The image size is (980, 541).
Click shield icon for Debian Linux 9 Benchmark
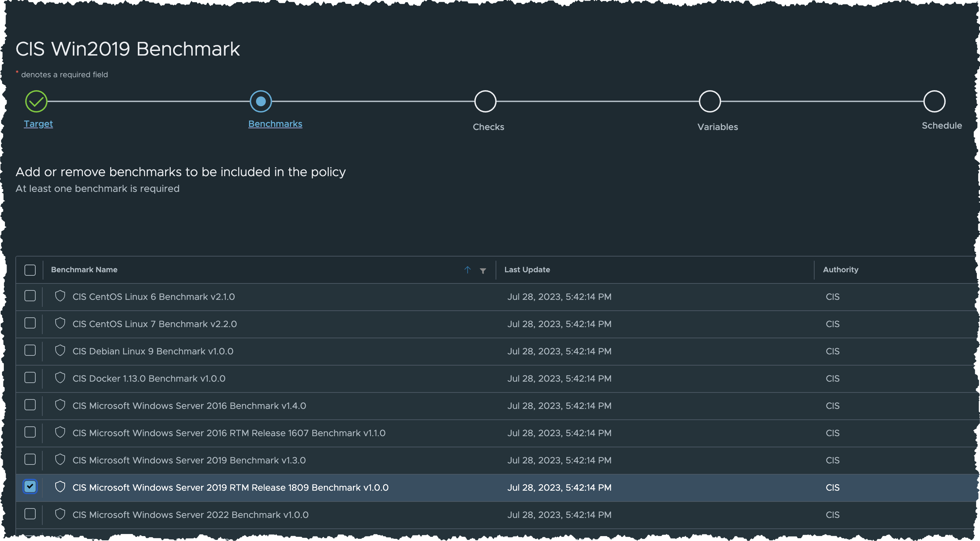60,351
